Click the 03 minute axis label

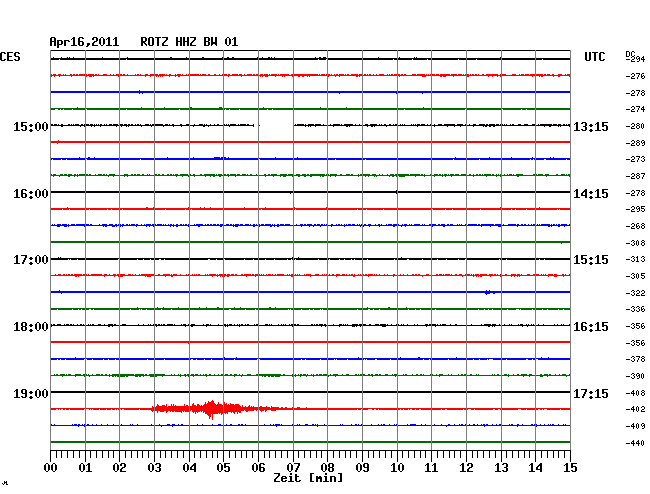(x=154, y=467)
